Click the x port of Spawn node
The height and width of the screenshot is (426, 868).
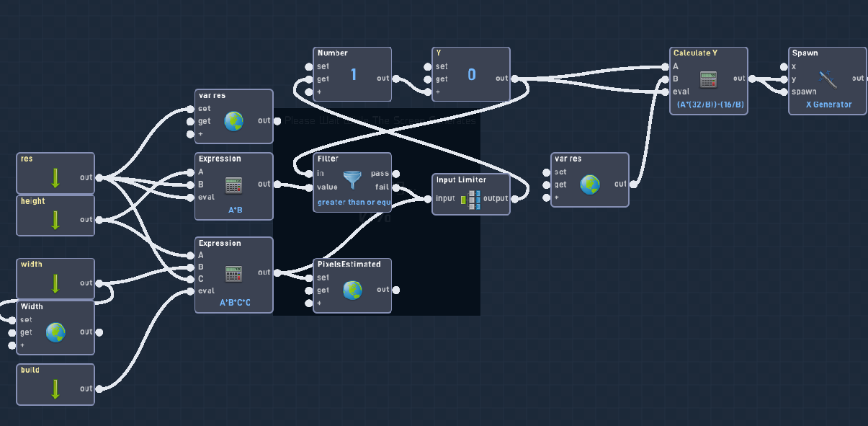(x=784, y=66)
